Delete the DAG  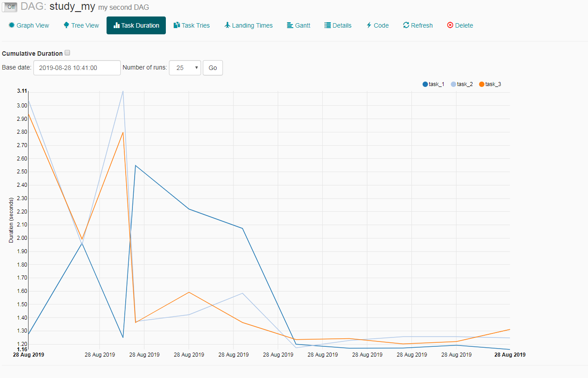pyautogui.click(x=460, y=25)
